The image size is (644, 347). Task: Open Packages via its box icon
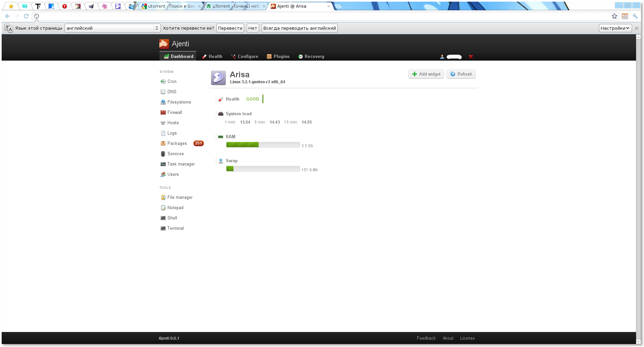click(x=163, y=144)
